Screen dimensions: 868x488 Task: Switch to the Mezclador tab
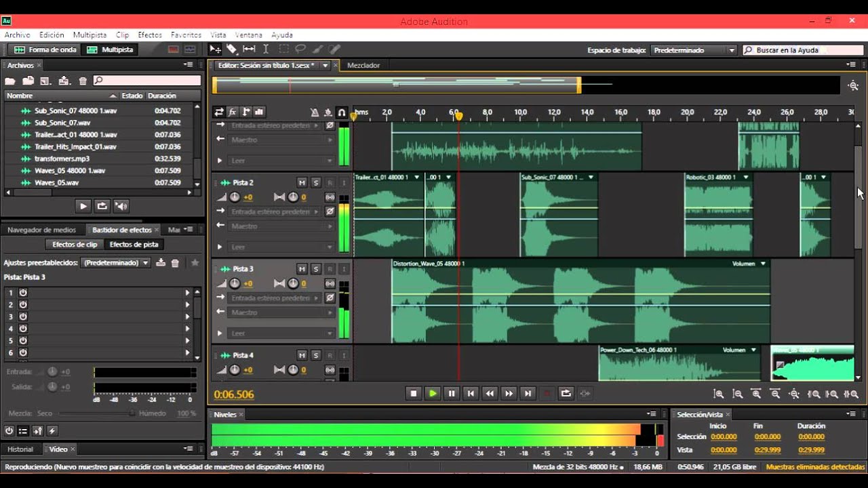click(x=363, y=66)
